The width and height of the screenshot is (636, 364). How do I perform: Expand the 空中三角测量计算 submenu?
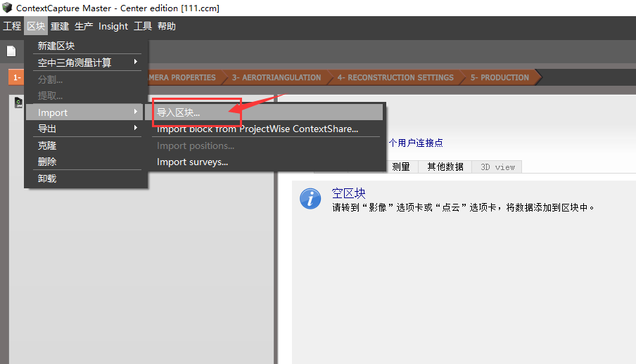[84, 63]
